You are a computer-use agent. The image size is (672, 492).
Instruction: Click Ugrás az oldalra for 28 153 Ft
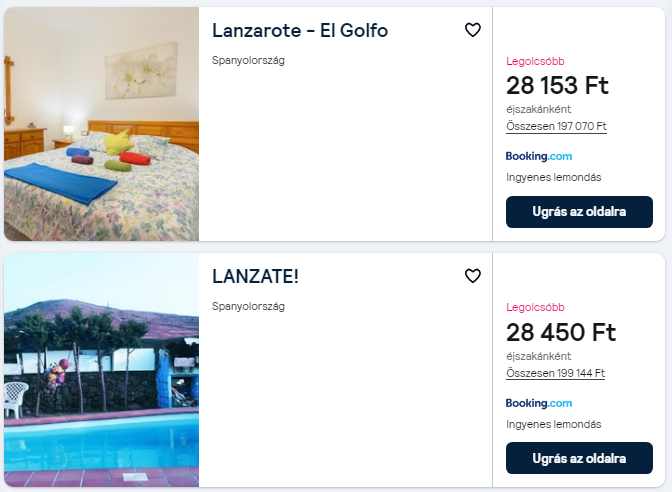tap(579, 212)
